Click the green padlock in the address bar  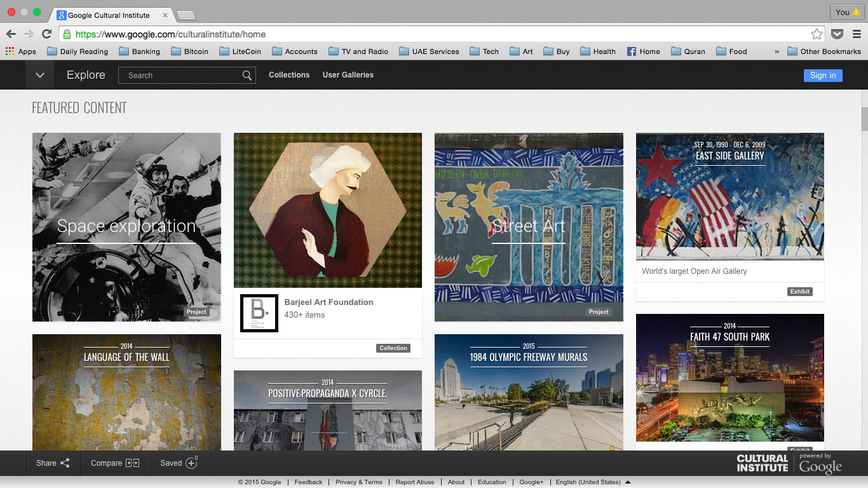(x=67, y=34)
